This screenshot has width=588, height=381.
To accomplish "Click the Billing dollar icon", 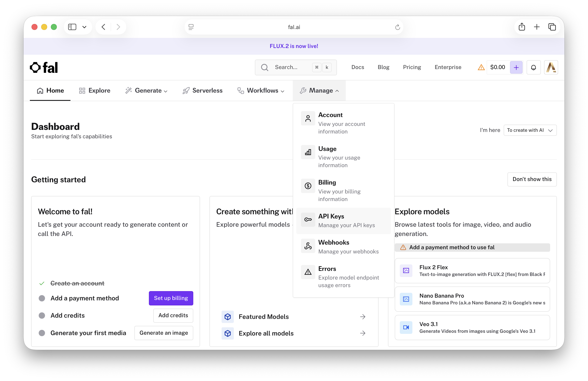I will click(x=308, y=186).
